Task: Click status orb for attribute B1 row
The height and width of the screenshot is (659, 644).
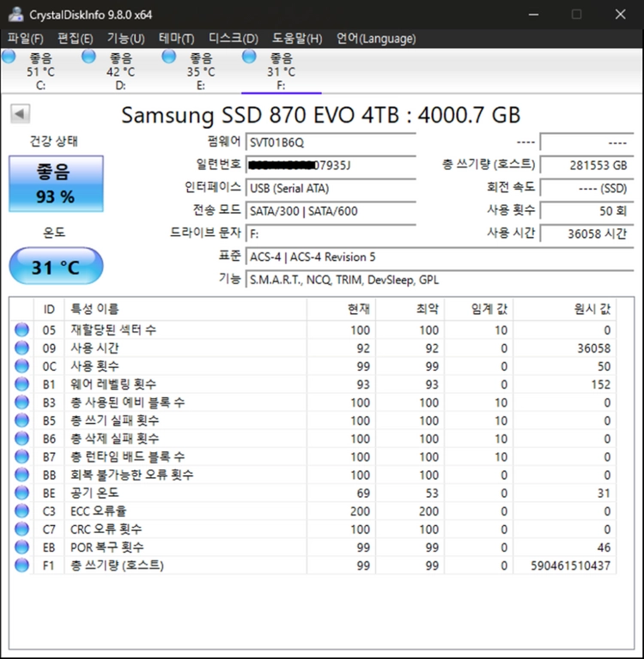Action: coord(21,384)
